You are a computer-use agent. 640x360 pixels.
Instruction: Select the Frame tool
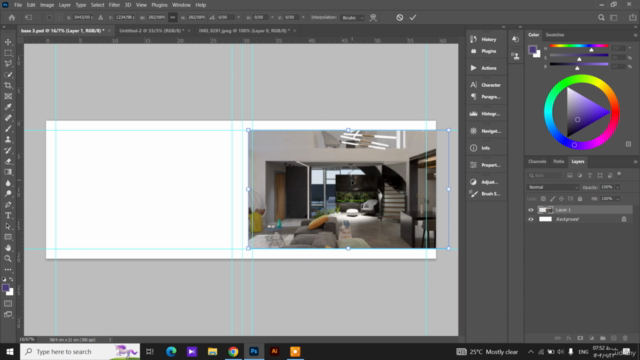8,96
